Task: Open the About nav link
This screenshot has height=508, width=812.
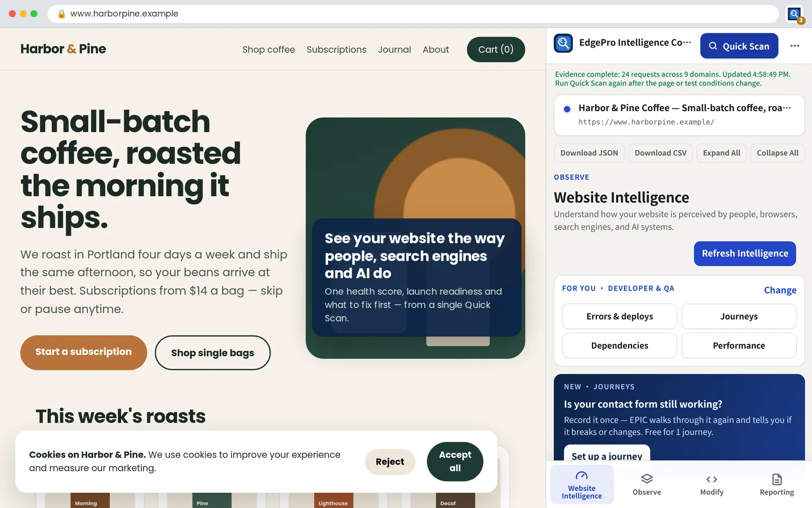Action: click(436, 49)
